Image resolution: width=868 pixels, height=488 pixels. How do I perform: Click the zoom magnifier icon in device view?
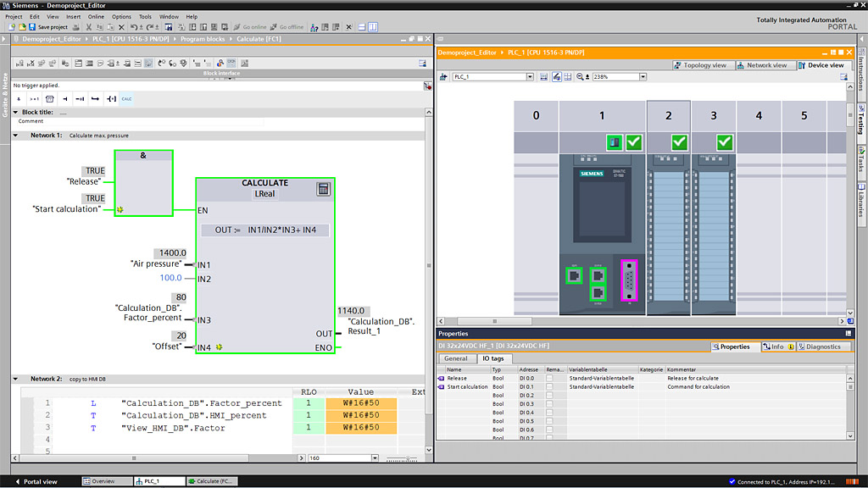click(581, 76)
